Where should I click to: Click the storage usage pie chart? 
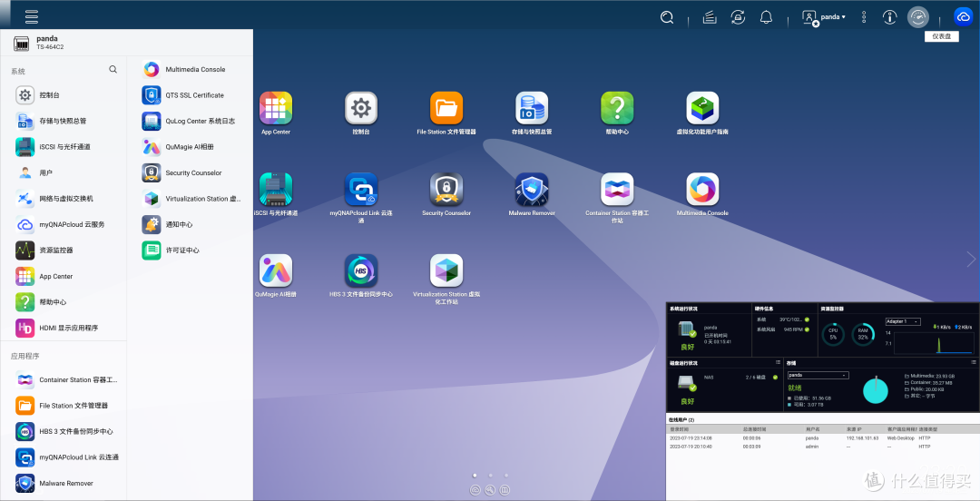click(x=876, y=390)
